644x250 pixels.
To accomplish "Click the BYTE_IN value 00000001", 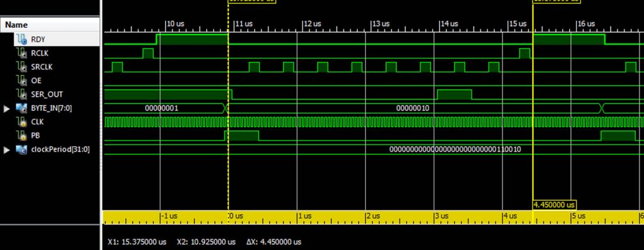I will point(162,108).
